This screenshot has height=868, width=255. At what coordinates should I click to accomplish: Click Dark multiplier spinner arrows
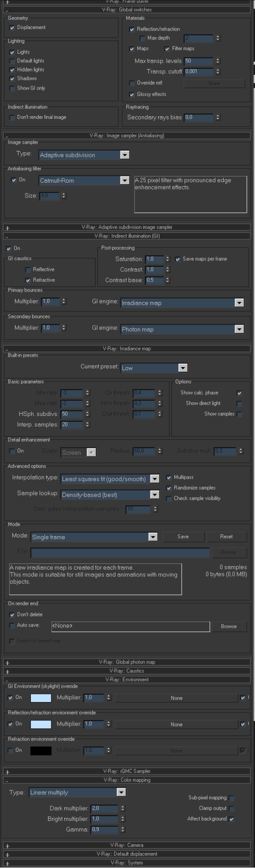(x=123, y=808)
